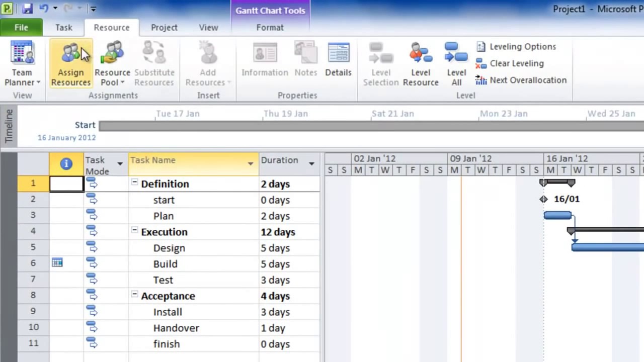Collapse the Definition summary task

134,183
